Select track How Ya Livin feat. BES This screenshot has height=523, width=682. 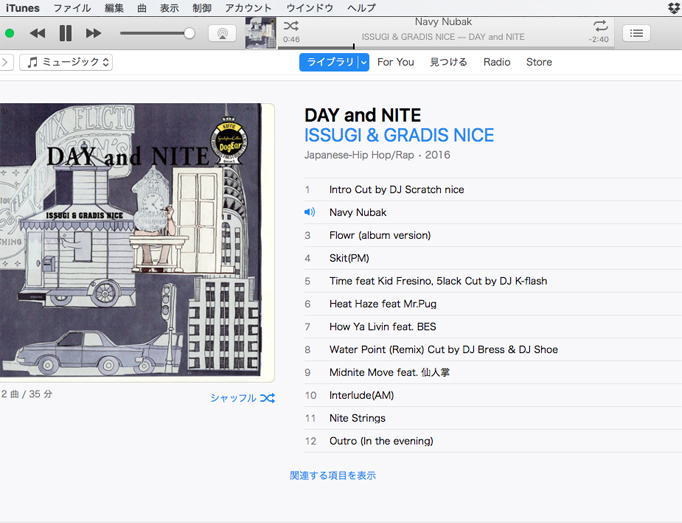pyautogui.click(x=493, y=327)
